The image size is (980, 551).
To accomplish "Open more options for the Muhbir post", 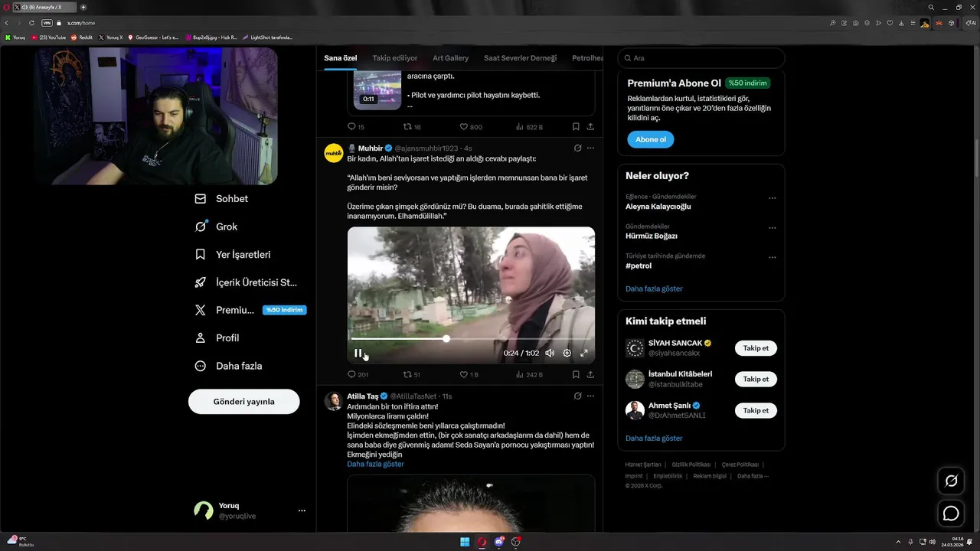I will [590, 148].
